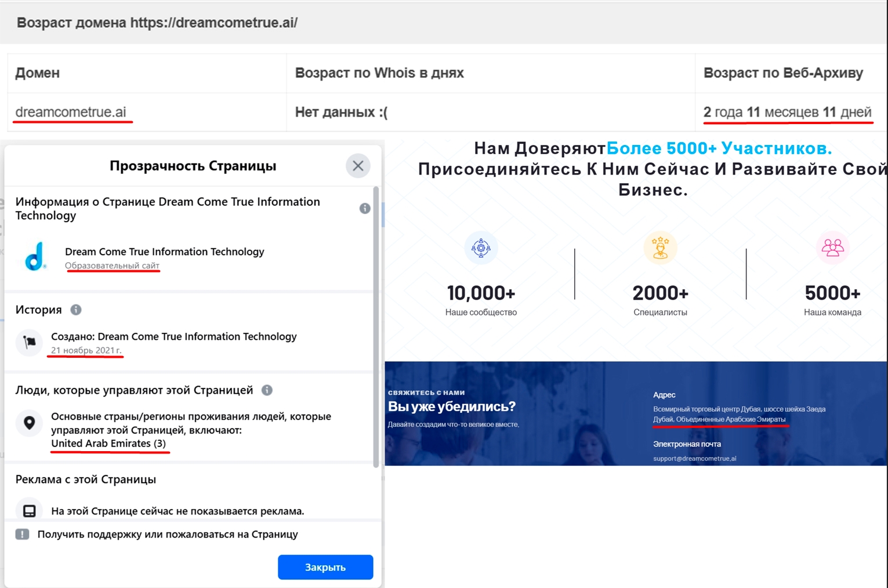The width and height of the screenshot is (888, 588).
Task: Click the Более 5000+ Участников heading text
Action: [719, 148]
